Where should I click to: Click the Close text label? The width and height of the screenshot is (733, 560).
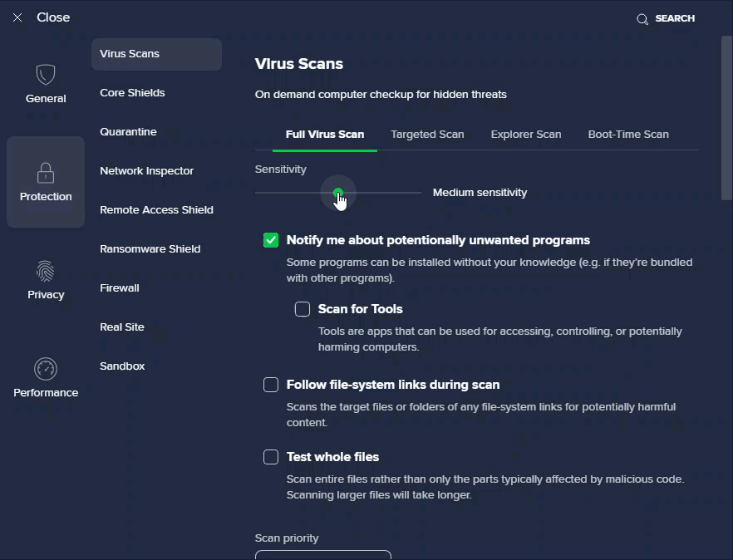[53, 17]
